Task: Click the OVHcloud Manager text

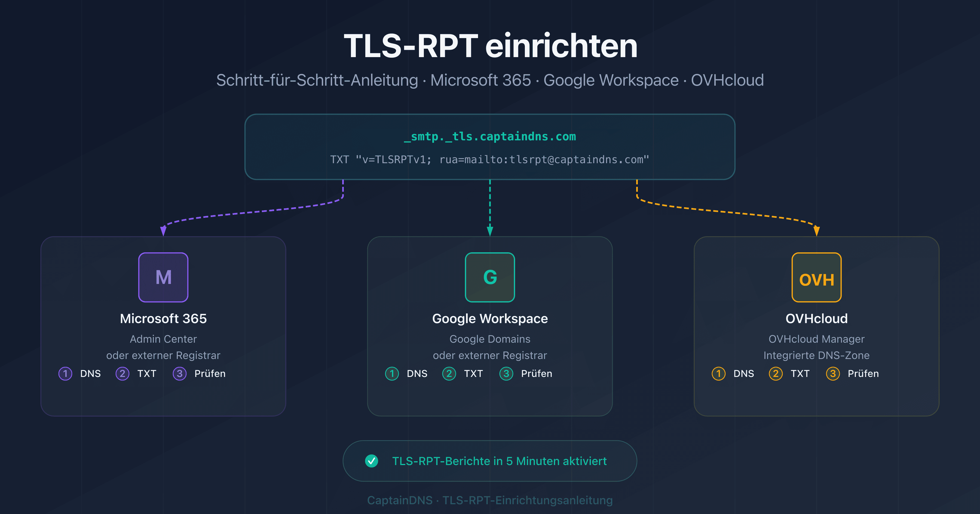Action: tap(816, 339)
